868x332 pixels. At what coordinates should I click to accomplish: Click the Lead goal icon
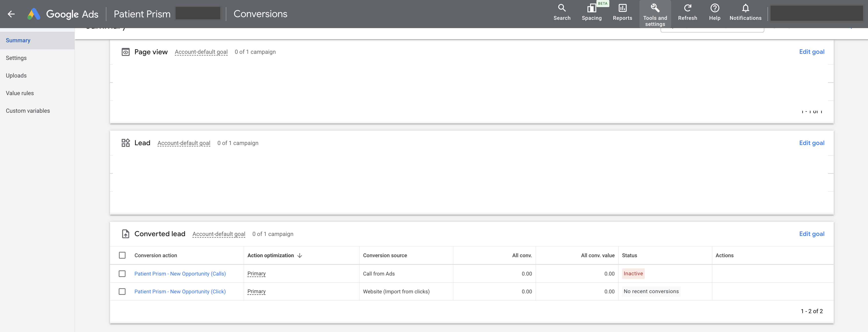coord(125,143)
